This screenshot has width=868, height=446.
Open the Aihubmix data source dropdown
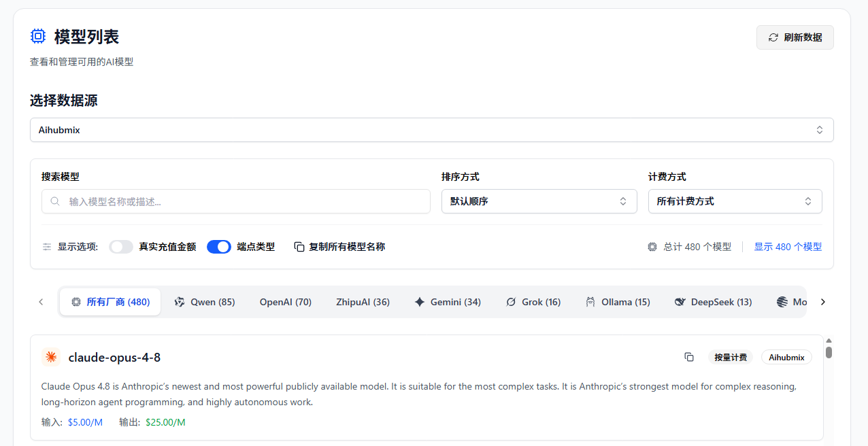(x=431, y=130)
